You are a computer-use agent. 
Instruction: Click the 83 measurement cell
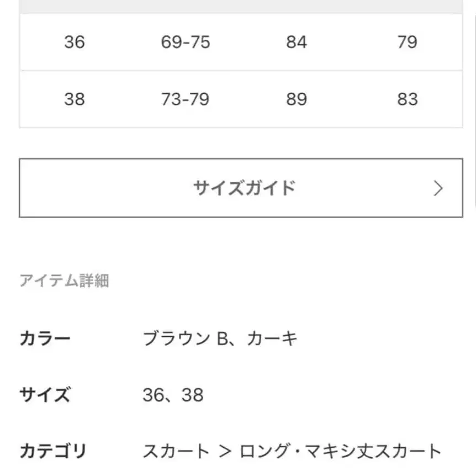coord(408,99)
